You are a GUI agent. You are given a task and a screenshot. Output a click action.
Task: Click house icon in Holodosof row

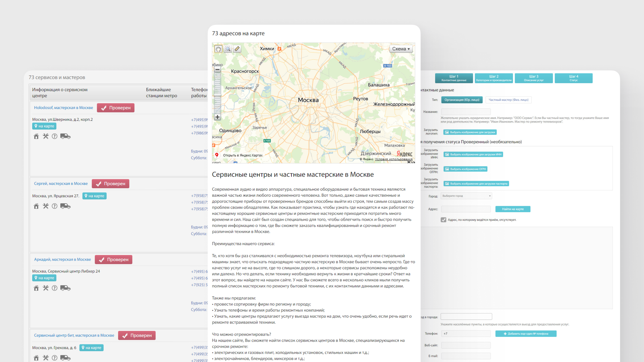pos(36,136)
